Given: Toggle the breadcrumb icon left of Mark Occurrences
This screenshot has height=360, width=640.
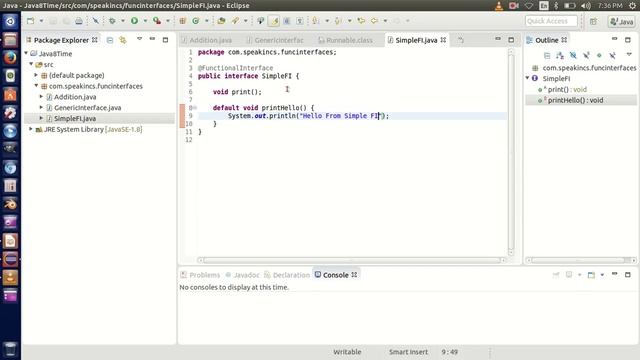Looking at the screenshot, I should 260,21.
